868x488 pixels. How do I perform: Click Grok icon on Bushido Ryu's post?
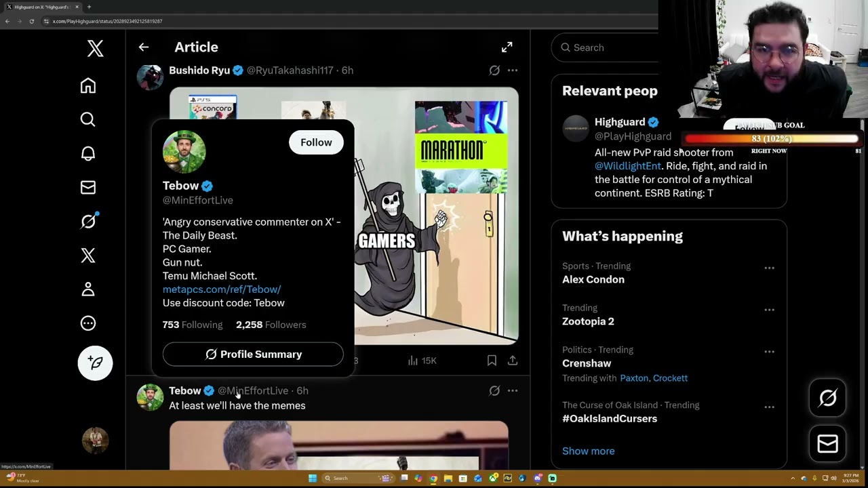point(494,70)
